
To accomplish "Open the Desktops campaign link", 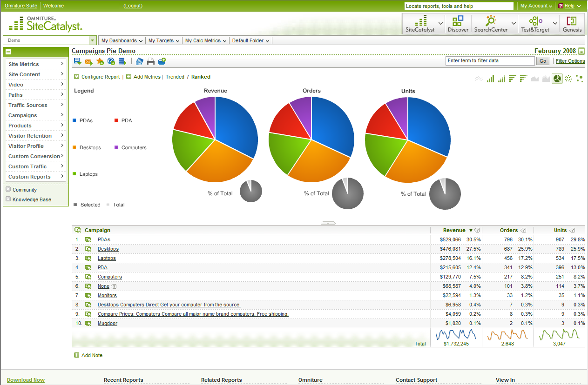I will pyautogui.click(x=108, y=249).
